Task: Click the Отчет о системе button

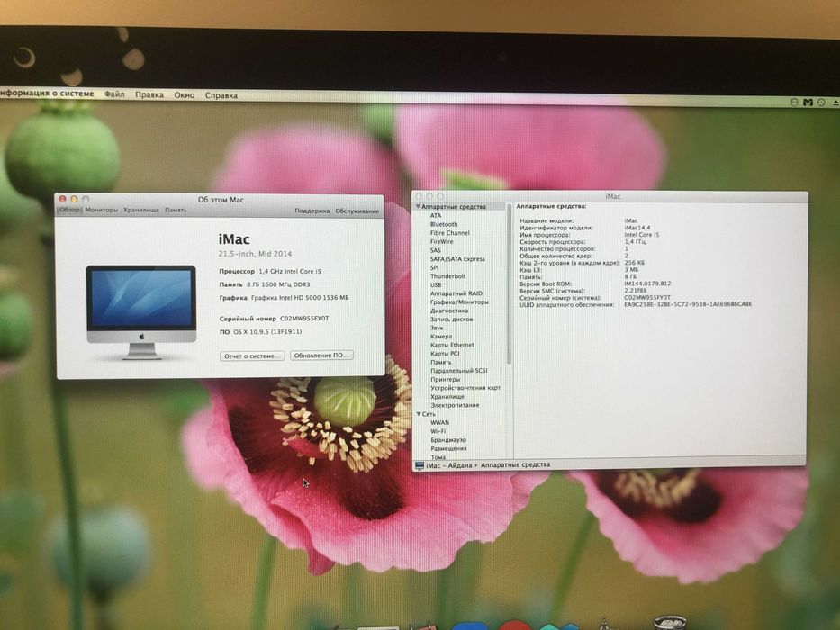Action: click(x=252, y=355)
